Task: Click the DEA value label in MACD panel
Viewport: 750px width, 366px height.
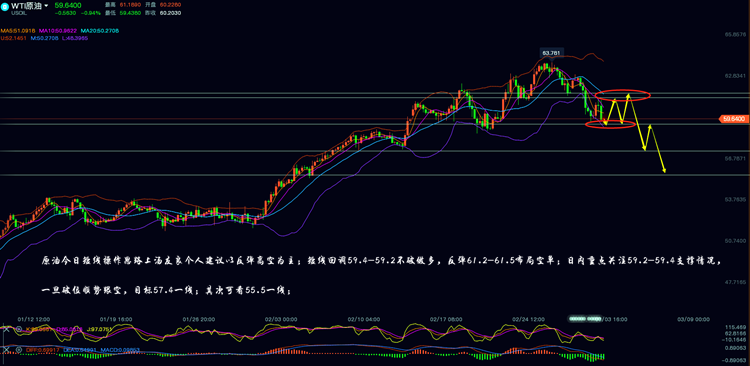Action: (x=81, y=350)
